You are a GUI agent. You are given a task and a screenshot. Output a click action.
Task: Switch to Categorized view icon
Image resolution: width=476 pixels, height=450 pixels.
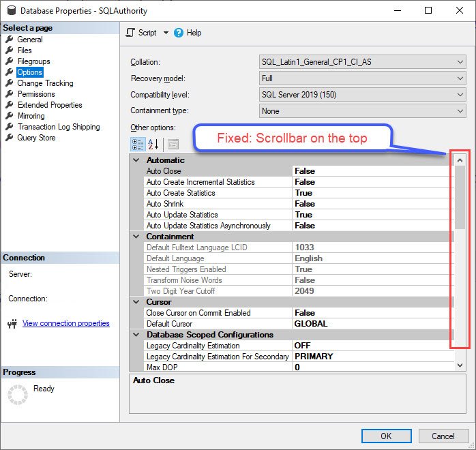[x=138, y=145]
